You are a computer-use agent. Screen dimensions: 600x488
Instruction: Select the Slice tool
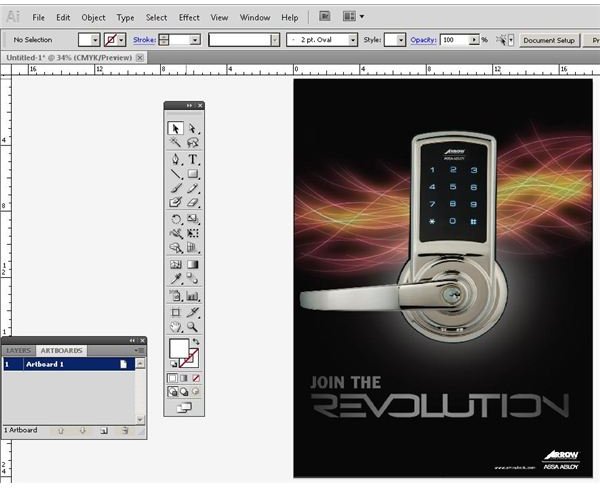click(192, 312)
